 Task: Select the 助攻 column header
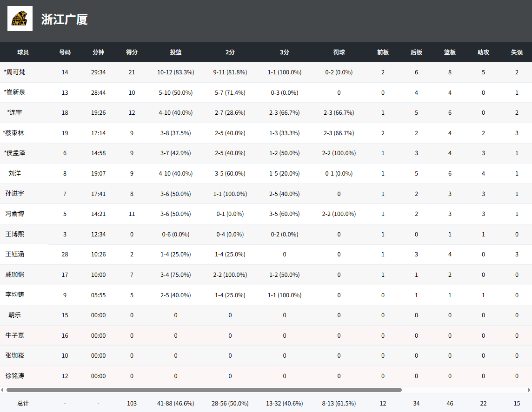483,52
